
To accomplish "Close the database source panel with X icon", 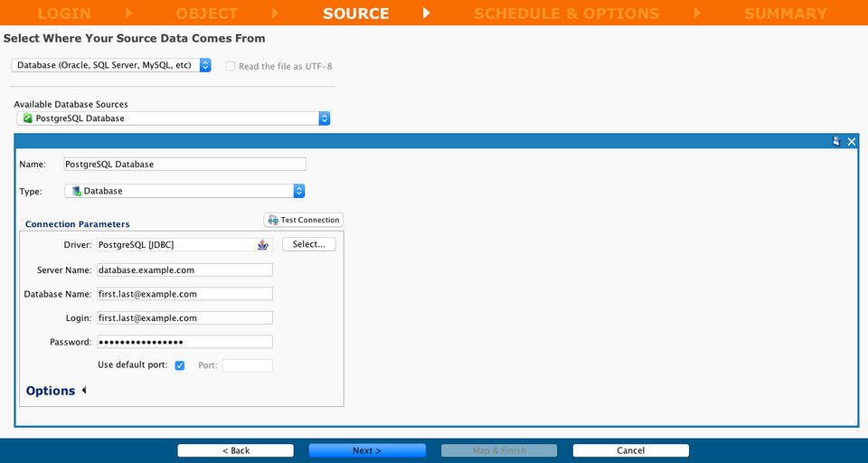I will pyautogui.click(x=852, y=142).
